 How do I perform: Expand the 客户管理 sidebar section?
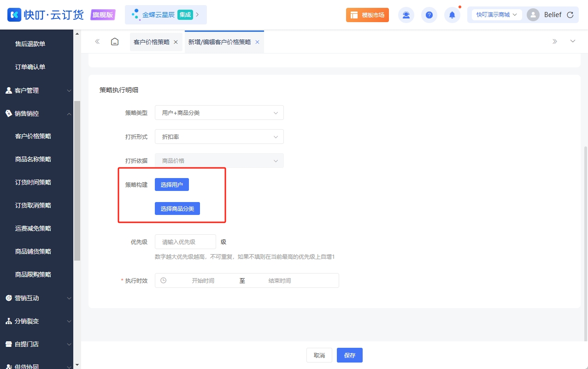[x=37, y=90]
